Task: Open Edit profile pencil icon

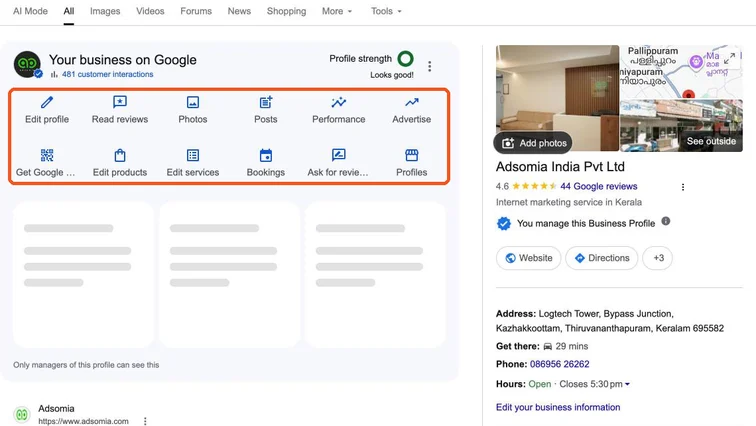Action: (47, 102)
